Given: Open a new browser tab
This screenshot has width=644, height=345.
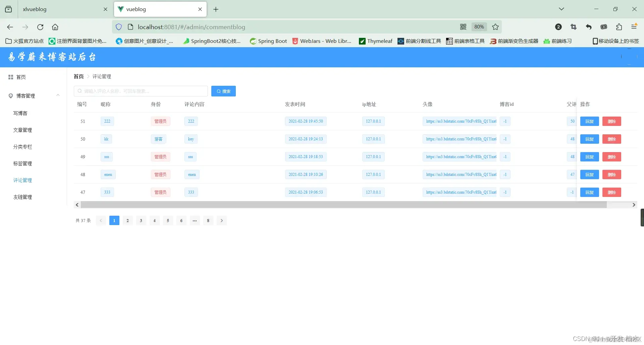Looking at the screenshot, I should tap(216, 9).
